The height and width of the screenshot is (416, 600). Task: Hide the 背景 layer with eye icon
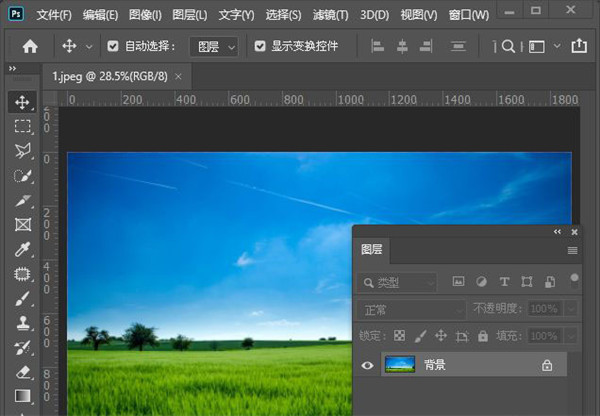[367, 366]
